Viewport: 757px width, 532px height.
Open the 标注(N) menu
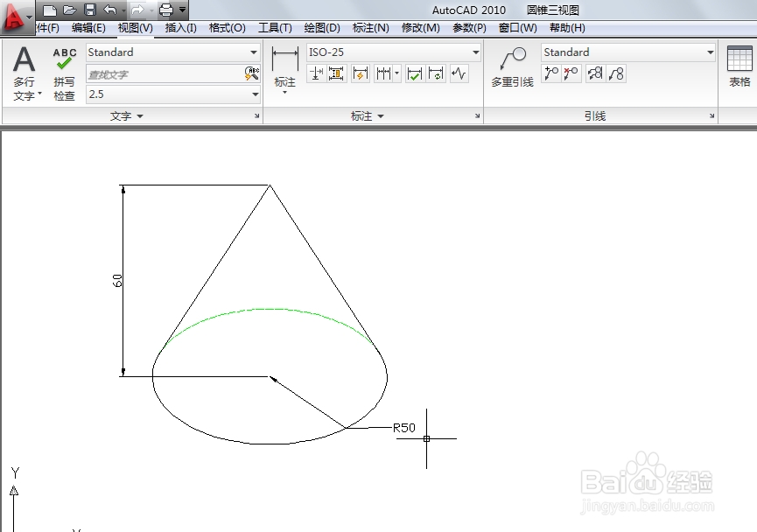[x=371, y=28]
